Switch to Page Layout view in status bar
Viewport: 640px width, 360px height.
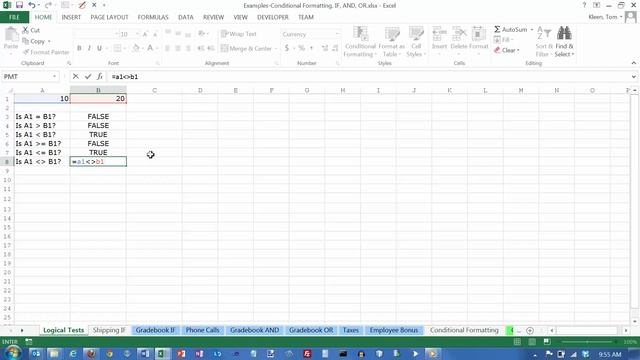(x=532, y=342)
